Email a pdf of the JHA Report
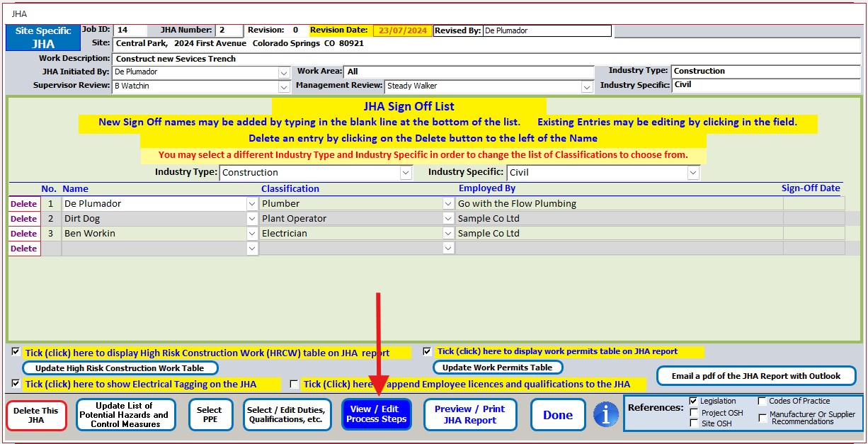 click(x=755, y=376)
